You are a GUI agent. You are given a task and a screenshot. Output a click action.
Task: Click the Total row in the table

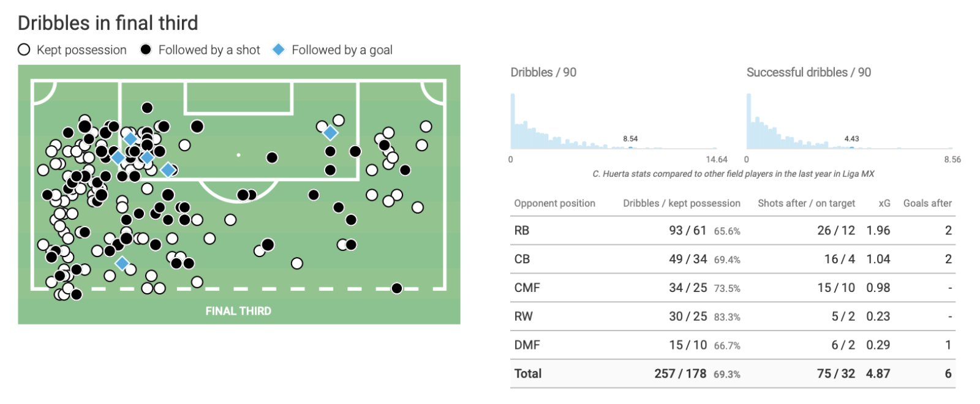point(733,373)
